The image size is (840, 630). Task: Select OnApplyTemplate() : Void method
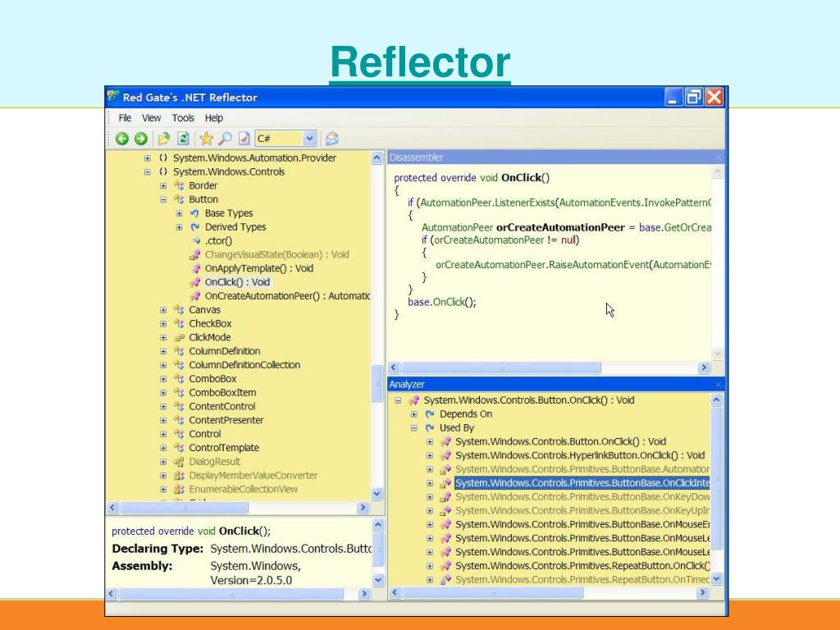[258, 268]
